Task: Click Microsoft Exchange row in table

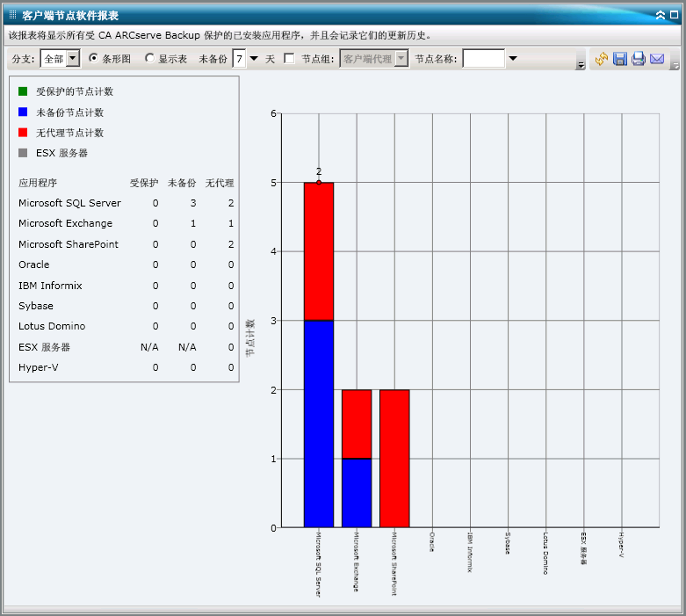Action: [x=65, y=223]
